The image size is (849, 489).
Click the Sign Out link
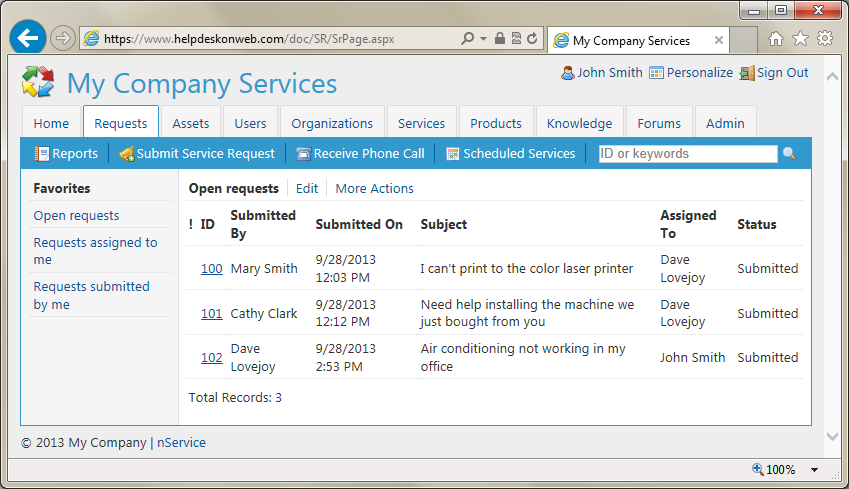point(782,73)
